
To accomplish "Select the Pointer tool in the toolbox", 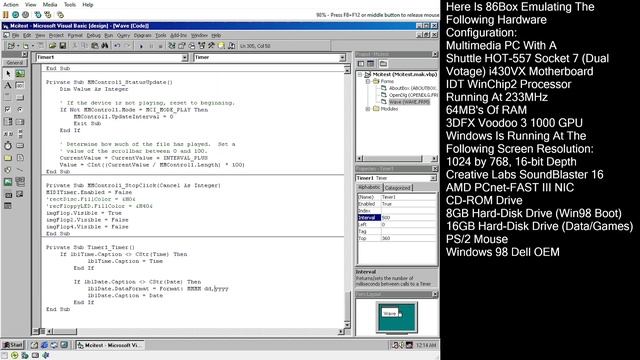I will 8,74.
